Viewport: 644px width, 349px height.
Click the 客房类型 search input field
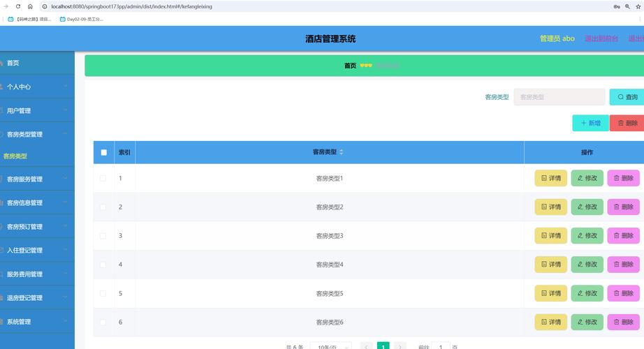pos(559,97)
